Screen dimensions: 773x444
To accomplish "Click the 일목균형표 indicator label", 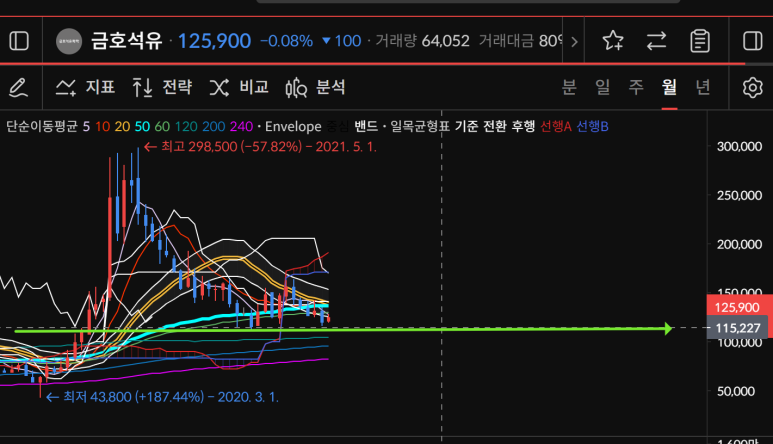I will (x=420, y=127).
